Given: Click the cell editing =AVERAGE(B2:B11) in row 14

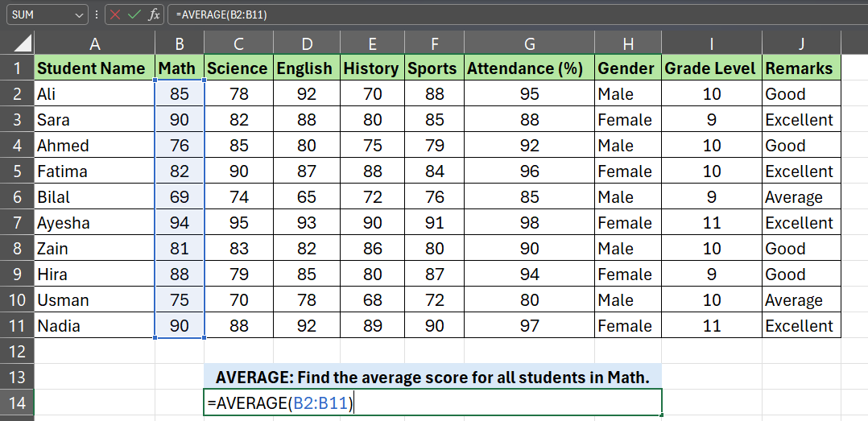Looking at the screenshot, I should click(432, 402).
